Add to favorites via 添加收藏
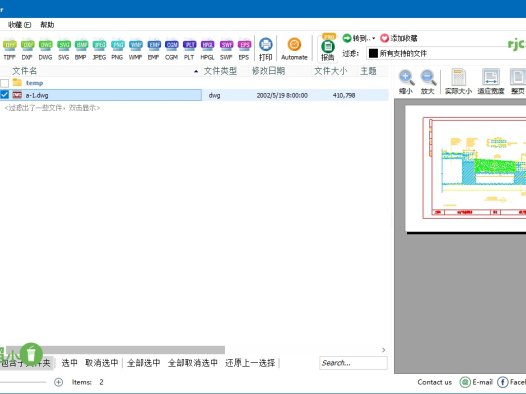Viewport: 526px width, 394px height. 399,38
